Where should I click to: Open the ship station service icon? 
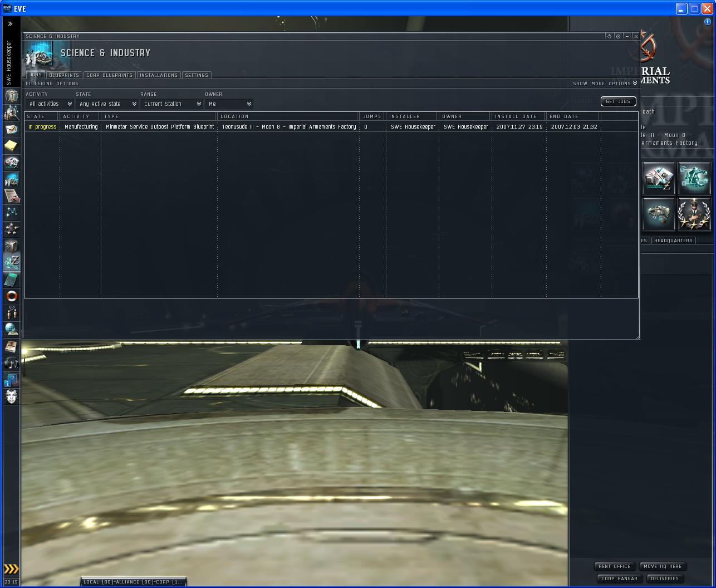(659, 214)
